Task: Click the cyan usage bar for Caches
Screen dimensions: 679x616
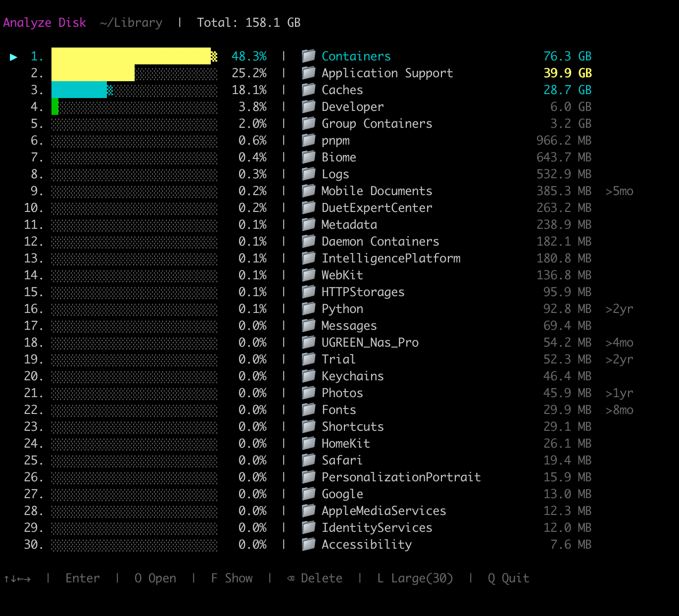Action: 79,90
